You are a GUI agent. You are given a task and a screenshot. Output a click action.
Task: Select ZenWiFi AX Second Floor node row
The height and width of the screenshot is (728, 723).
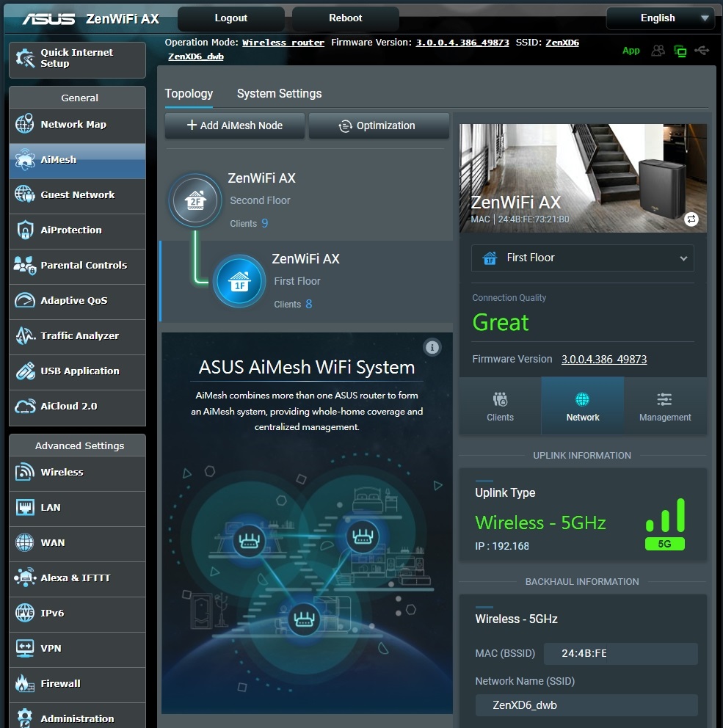[x=307, y=200]
